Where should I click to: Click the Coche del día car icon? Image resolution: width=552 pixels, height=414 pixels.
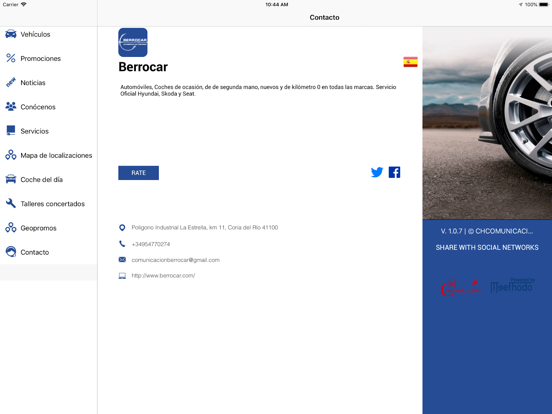pyautogui.click(x=11, y=179)
